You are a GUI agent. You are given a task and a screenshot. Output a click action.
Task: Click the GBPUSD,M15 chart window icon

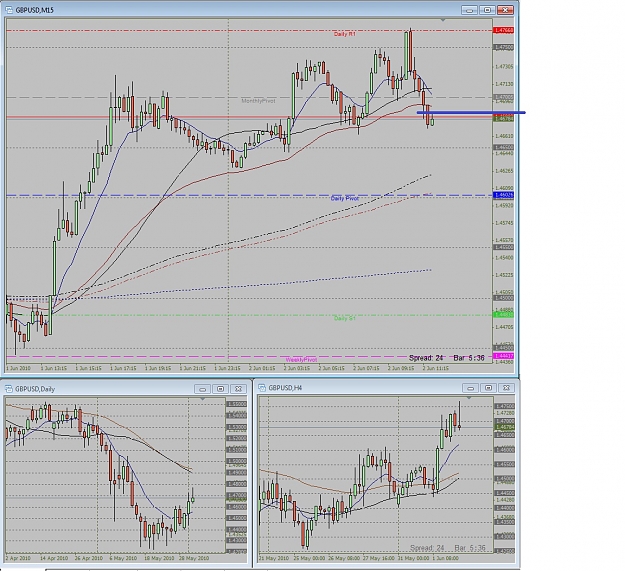pos(10,10)
